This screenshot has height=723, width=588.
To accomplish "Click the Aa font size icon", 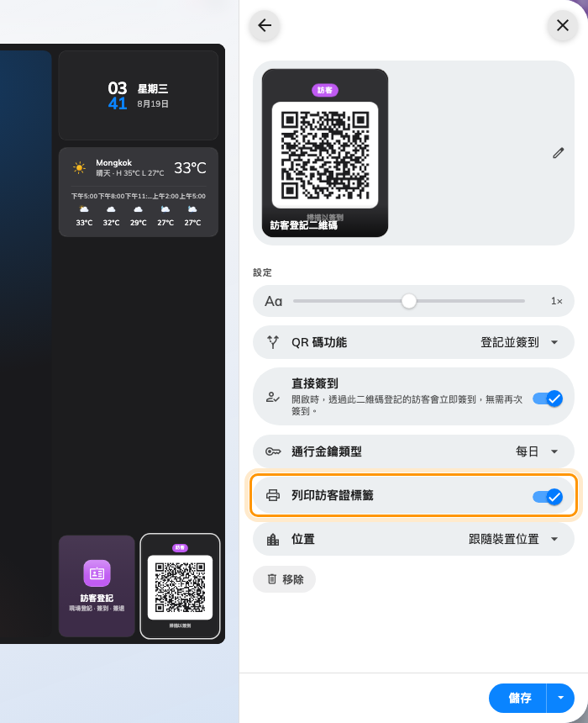I will click(x=273, y=302).
